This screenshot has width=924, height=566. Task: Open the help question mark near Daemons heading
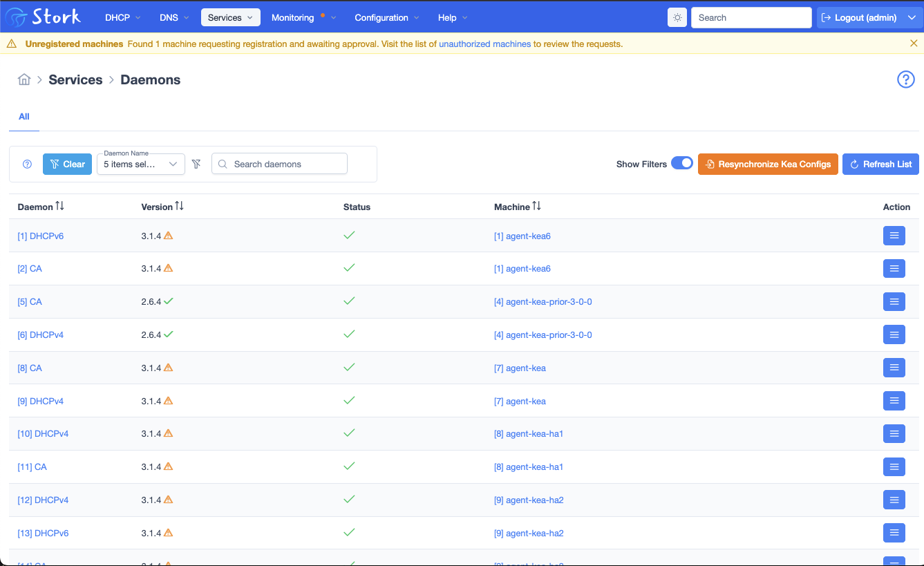click(x=905, y=79)
